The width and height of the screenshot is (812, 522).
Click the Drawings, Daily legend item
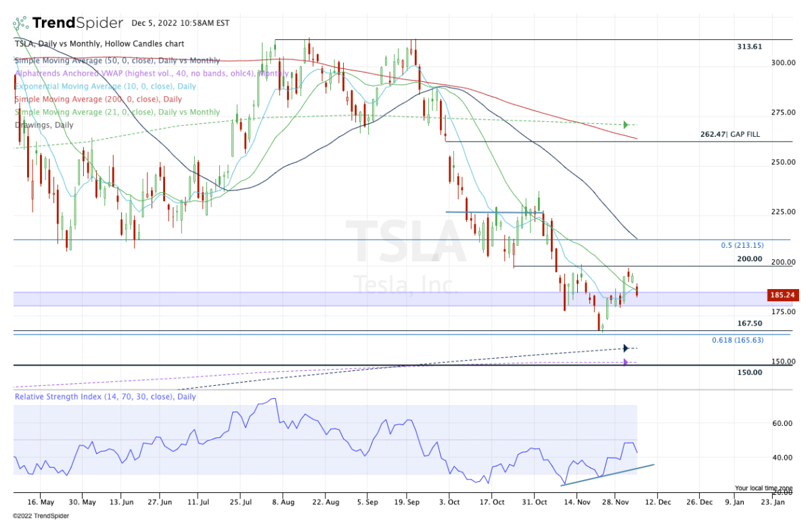point(44,125)
